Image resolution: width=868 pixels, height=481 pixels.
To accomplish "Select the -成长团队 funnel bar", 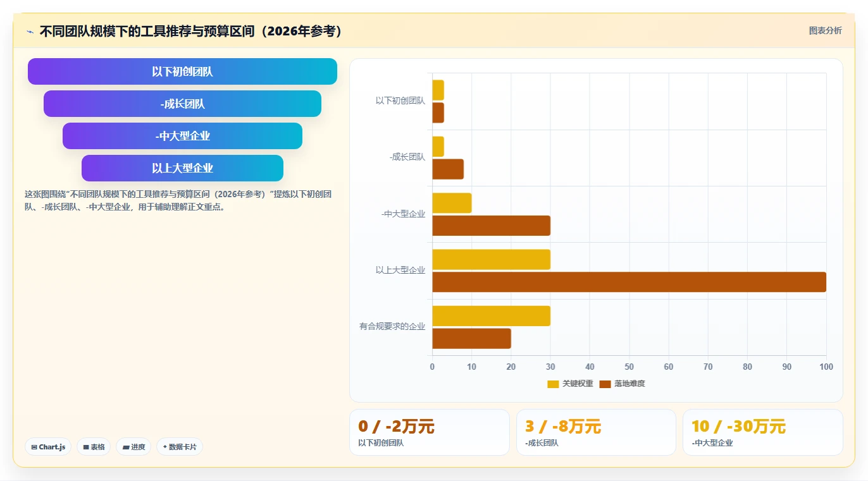I will [182, 104].
